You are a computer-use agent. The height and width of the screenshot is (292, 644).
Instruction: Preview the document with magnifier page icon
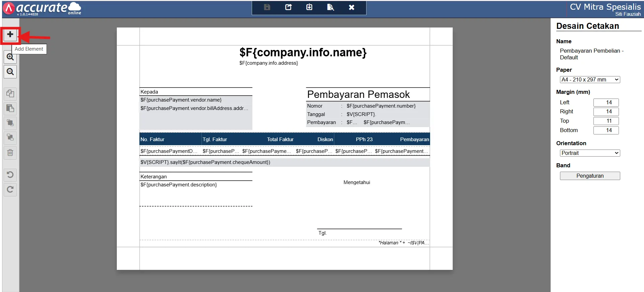330,7
